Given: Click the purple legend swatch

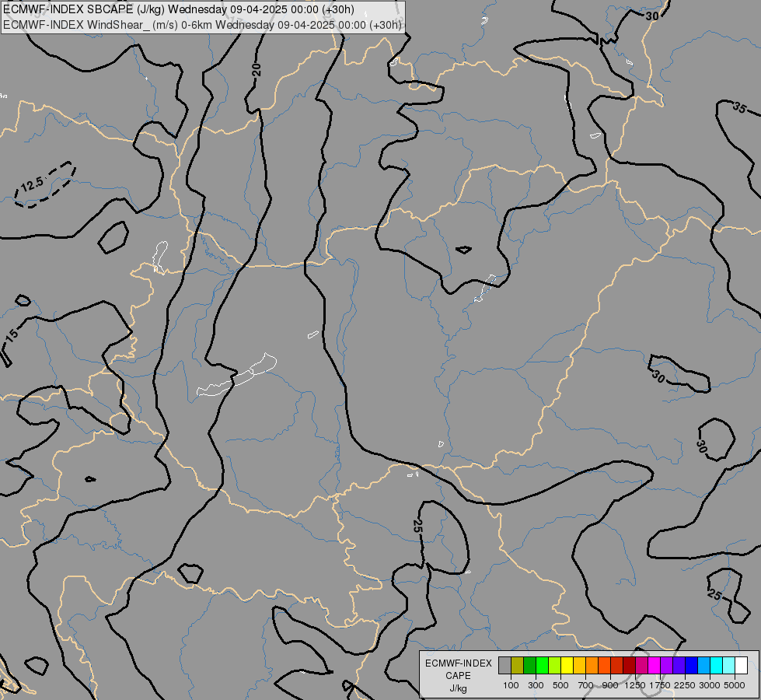Looking at the screenshot, I should pos(666,665).
